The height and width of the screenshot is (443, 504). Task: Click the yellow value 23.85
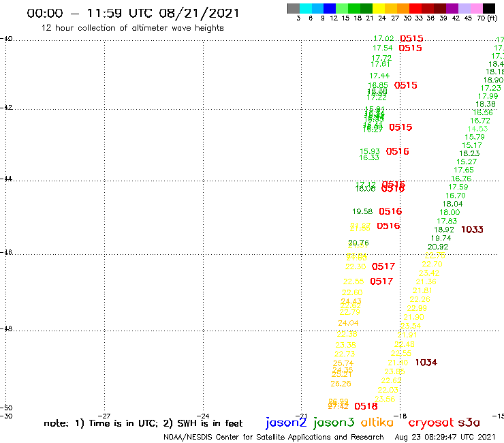pos(394,372)
